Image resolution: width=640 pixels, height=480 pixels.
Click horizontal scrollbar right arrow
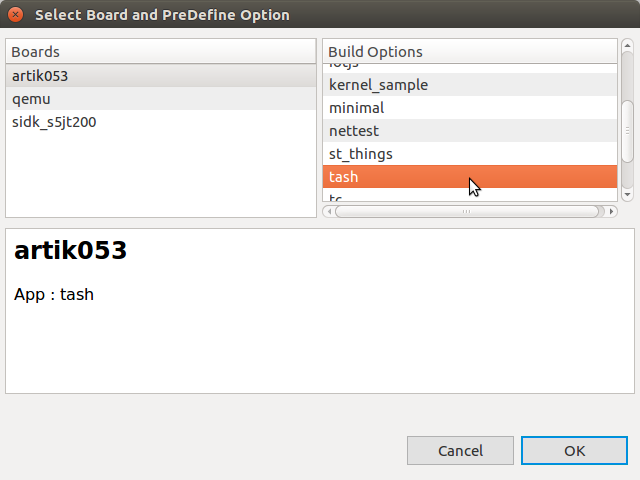(x=611, y=211)
